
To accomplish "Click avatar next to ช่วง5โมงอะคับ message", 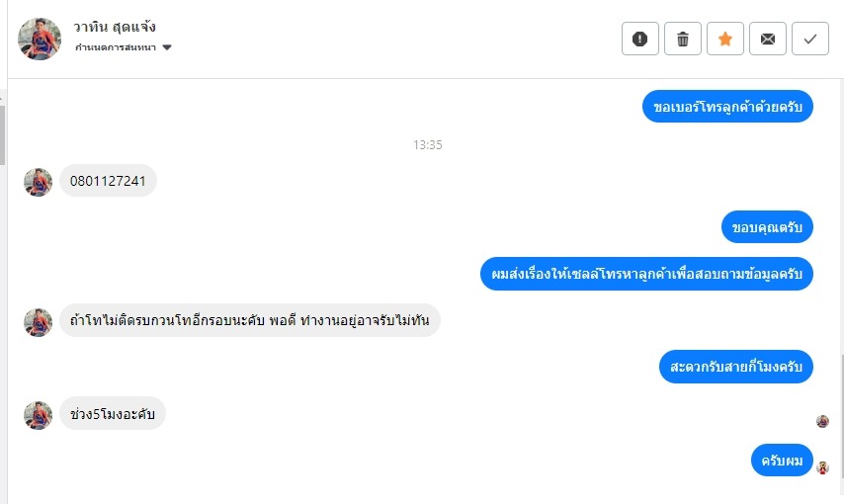I will tap(39, 415).
